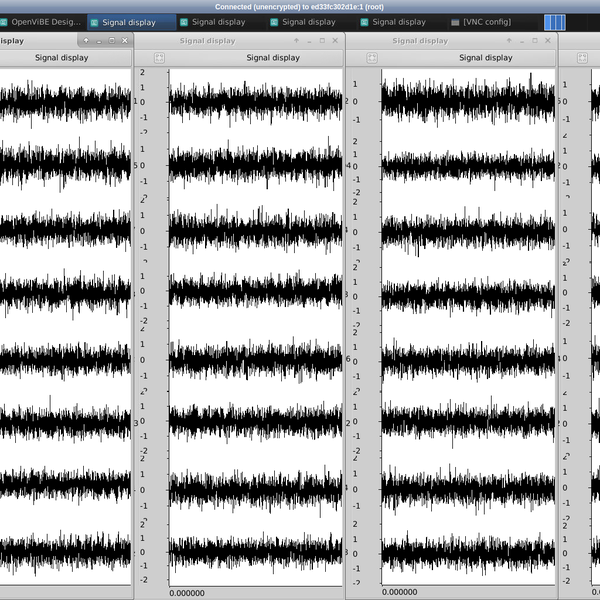
Task: Close the leftmost active Signal display window
Action: (x=124, y=41)
